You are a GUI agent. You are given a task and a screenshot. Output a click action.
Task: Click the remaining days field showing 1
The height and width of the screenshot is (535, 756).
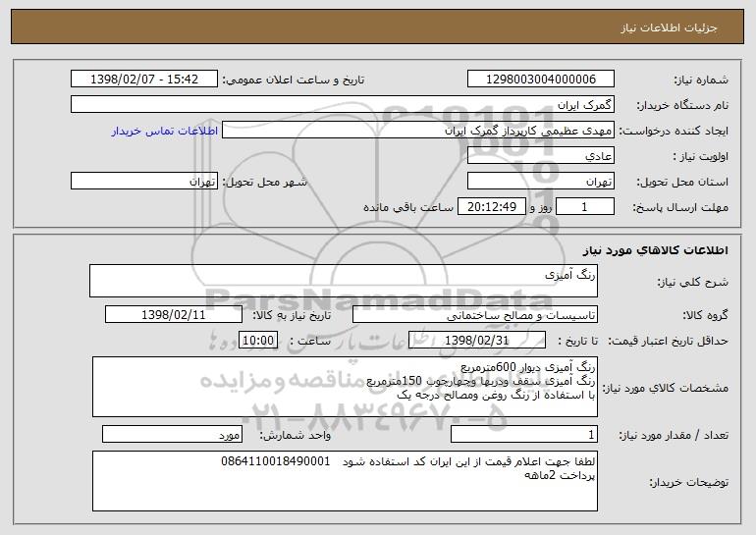click(585, 206)
